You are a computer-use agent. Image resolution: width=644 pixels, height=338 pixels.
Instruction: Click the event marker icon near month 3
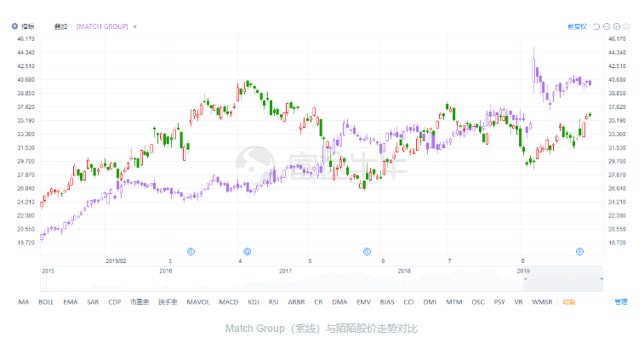pos(191,251)
